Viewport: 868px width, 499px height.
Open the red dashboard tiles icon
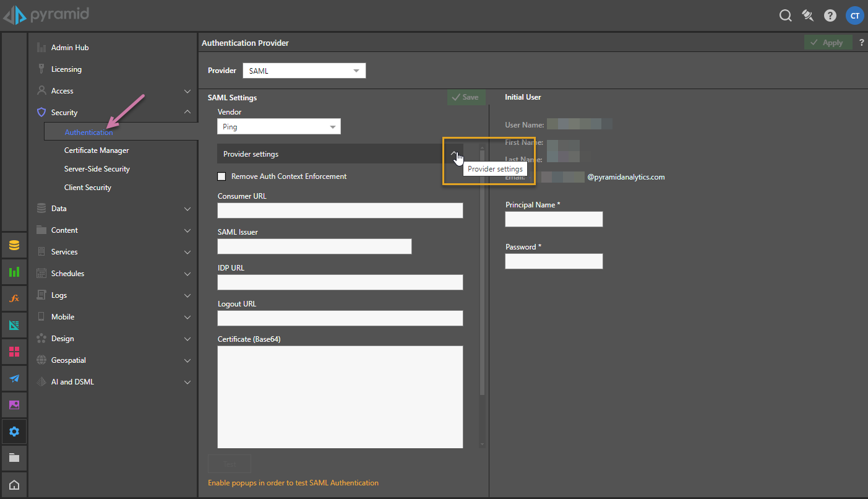tap(14, 352)
